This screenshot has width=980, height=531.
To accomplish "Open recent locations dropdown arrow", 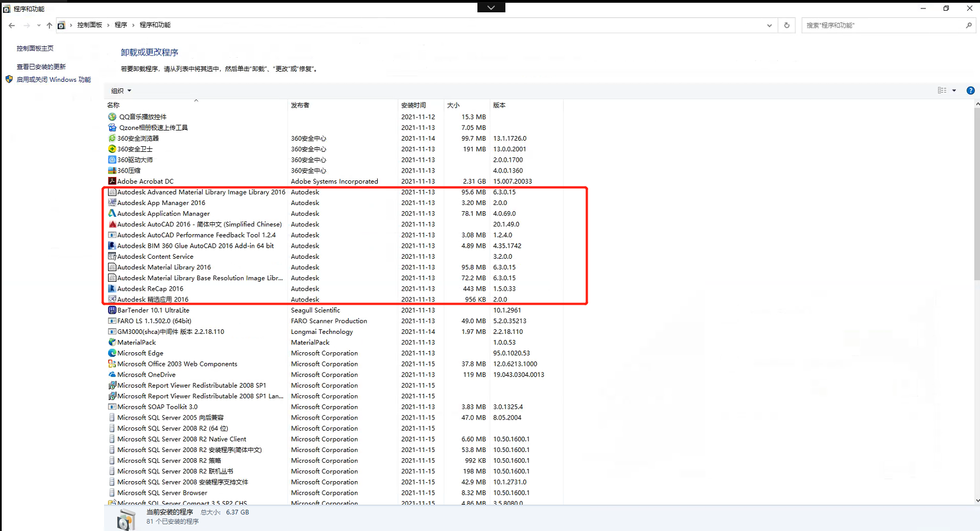I will point(39,25).
